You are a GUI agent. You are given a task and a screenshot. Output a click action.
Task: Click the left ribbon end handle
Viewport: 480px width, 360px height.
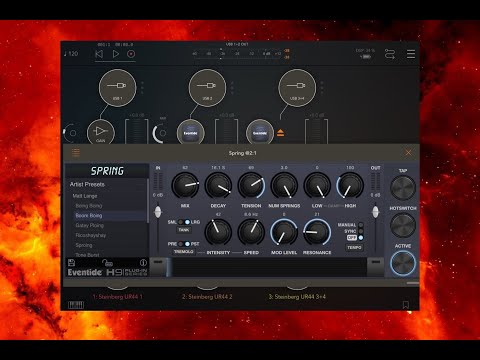tap(158, 267)
